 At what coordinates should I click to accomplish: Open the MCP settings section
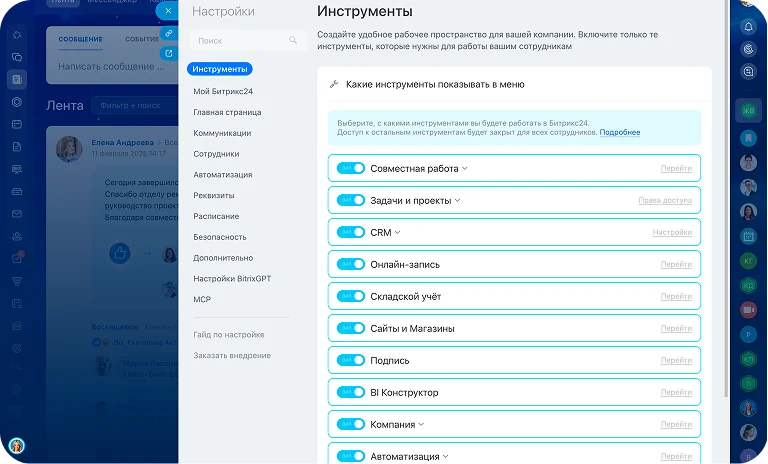click(202, 299)
